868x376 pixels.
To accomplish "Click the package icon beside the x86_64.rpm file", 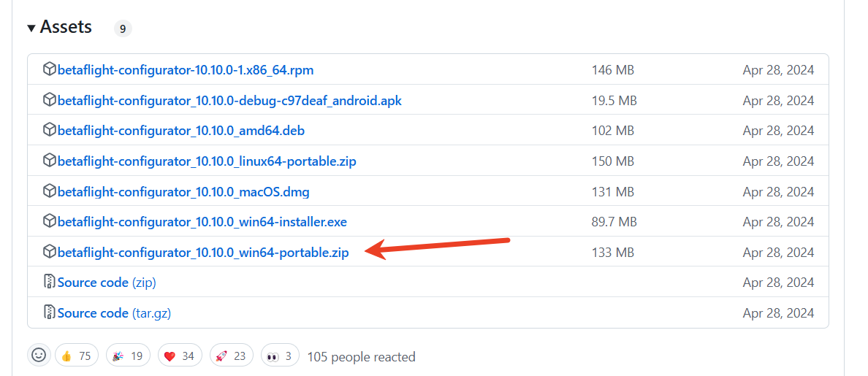I will coord(49,70).
